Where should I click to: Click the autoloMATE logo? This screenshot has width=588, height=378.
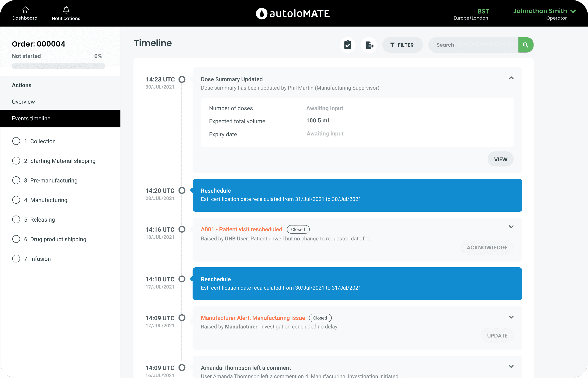coord(293,13)
